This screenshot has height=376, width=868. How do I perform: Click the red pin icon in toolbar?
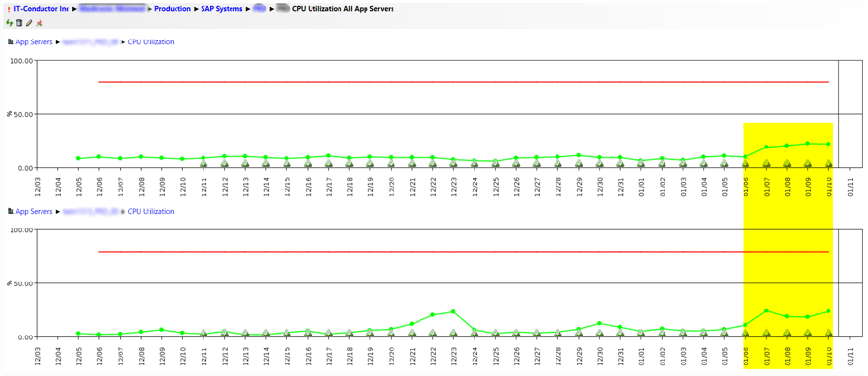click(x=40, y=23)
